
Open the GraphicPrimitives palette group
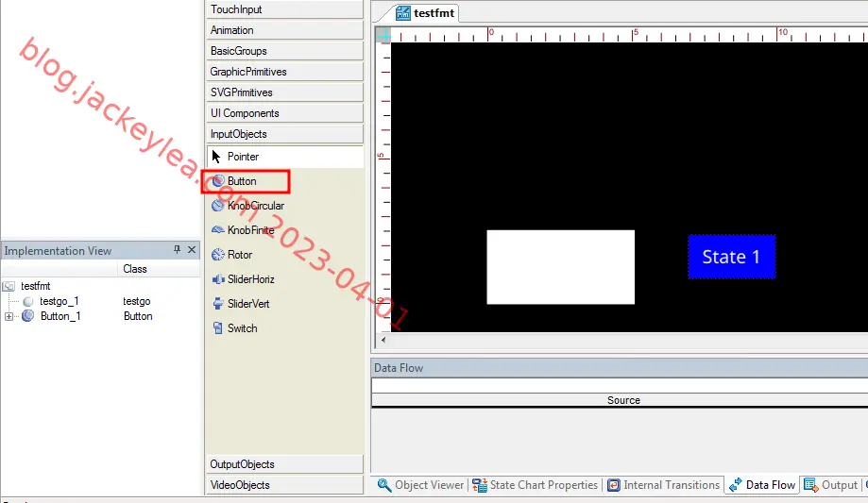(x=285, y=72)
